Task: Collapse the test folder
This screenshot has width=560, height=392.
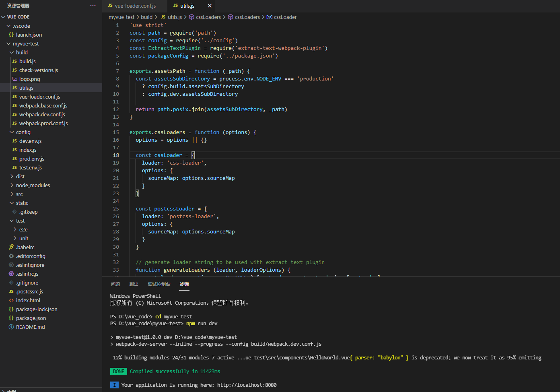Action: coord(51,221)
